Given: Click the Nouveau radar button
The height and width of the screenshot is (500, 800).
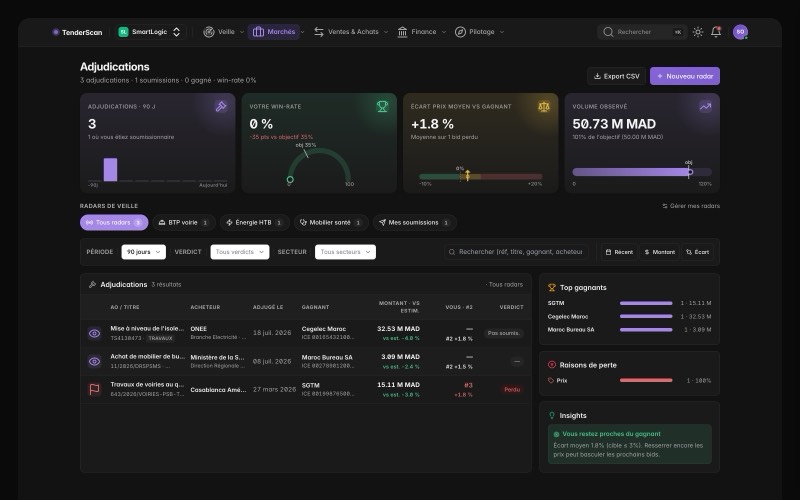Looking at the screenshot, I should 685,76.
